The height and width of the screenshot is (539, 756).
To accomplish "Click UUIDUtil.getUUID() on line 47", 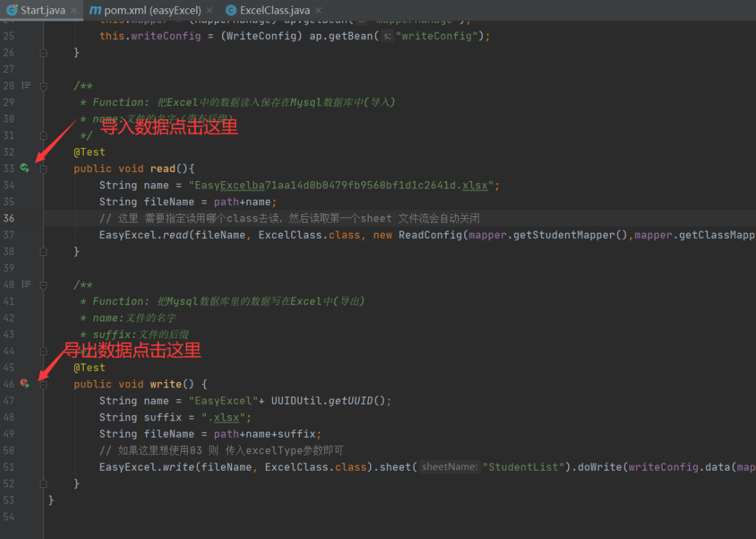I will point(328,401).
